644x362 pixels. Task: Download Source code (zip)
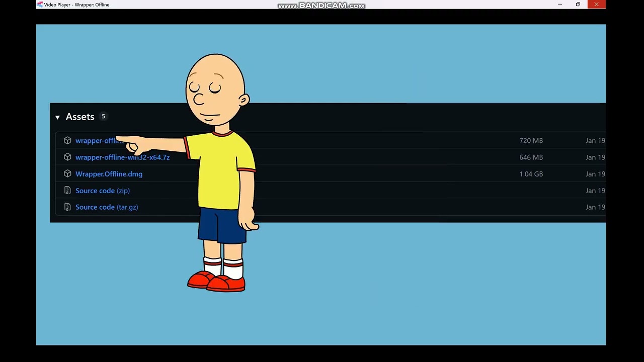[103, 191]
